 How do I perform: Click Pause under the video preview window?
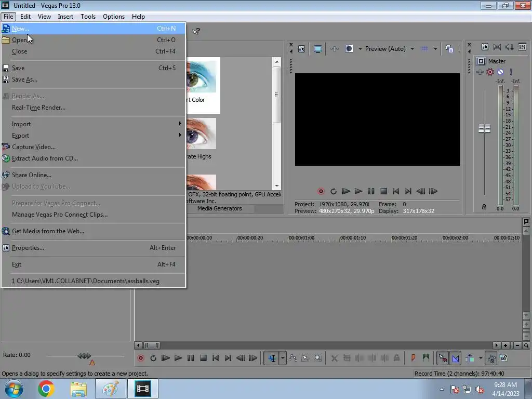coord(371,191)
